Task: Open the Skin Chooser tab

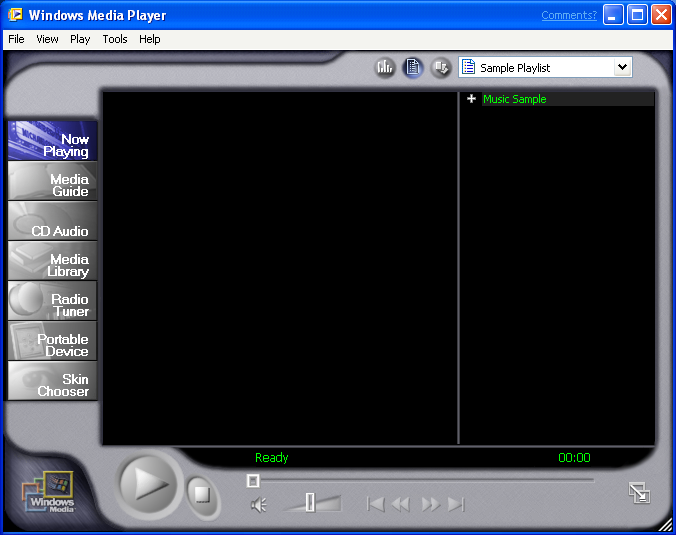Action: pyautogui.click(x=52, y=381)
